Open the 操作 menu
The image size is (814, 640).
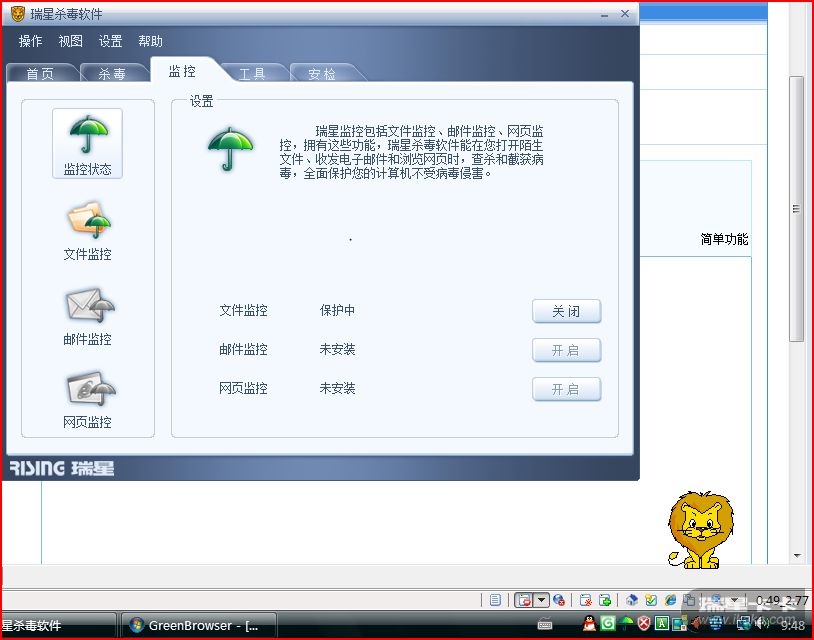tap(30, 41)
